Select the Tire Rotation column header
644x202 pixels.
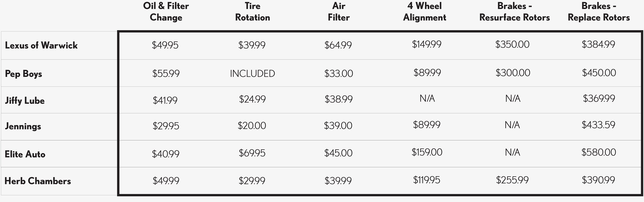click(x=252, y=12)
